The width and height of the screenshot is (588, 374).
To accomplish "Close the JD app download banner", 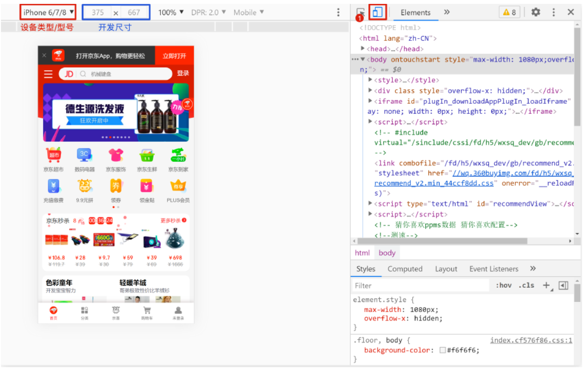I will (44, 56).
